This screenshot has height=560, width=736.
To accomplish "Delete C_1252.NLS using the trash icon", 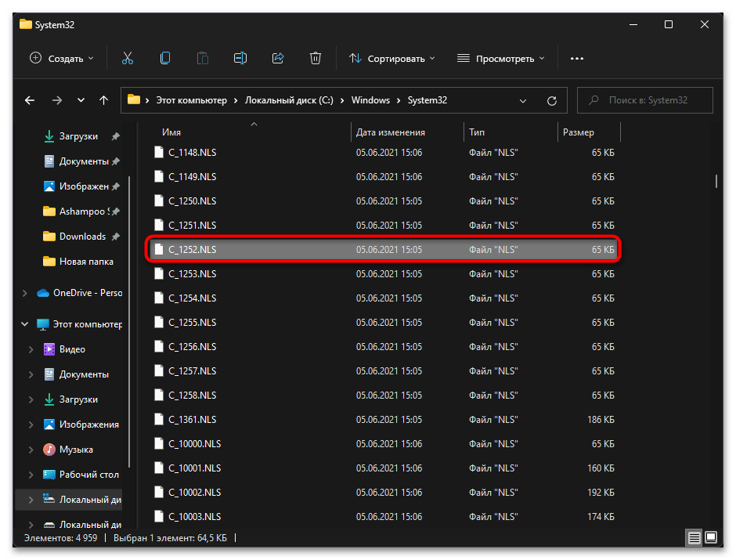I will pos(315,58).
